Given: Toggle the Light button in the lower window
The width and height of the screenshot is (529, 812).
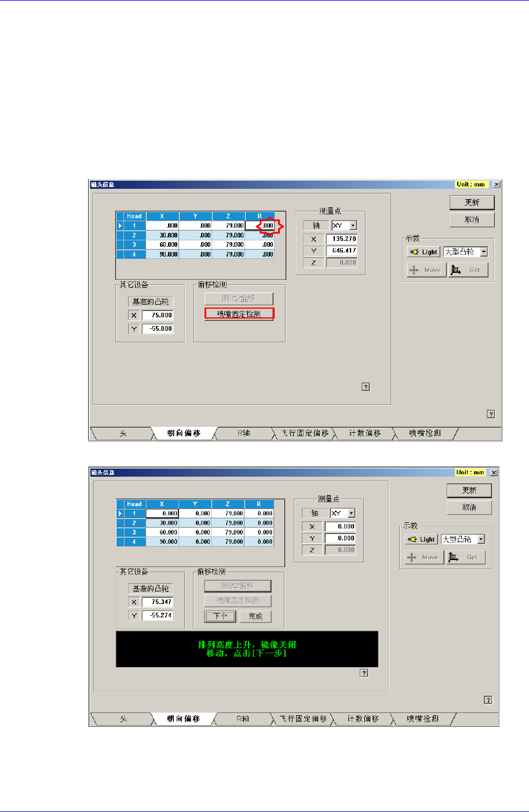Looking at the screenshot, I should click(421, 539).
